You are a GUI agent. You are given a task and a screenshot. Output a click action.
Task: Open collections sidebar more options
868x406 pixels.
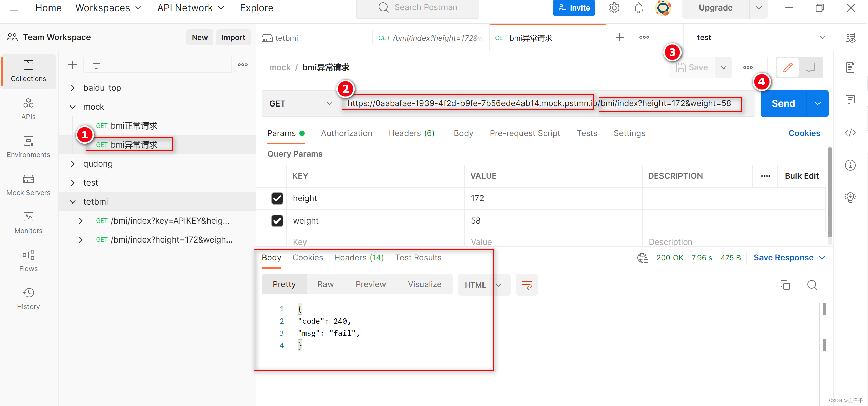[x=243, y=65]
